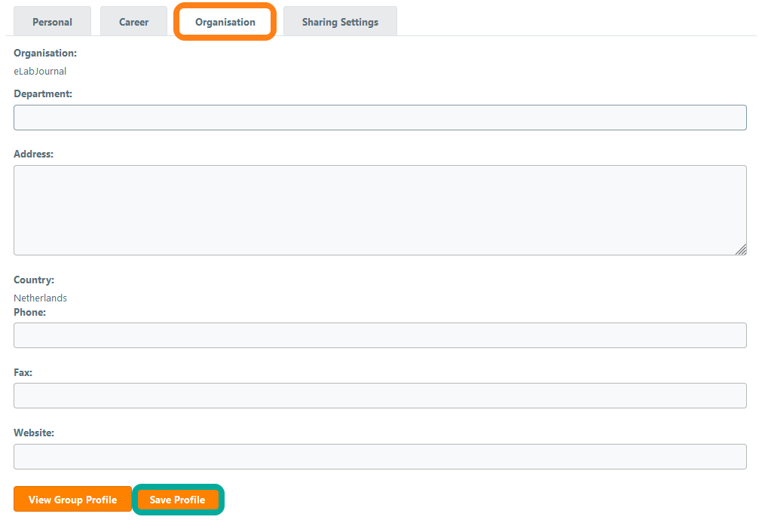Viewport: 762px width, 532px height.
Task: Switch to the Personal tab
Action: point(52,22)
